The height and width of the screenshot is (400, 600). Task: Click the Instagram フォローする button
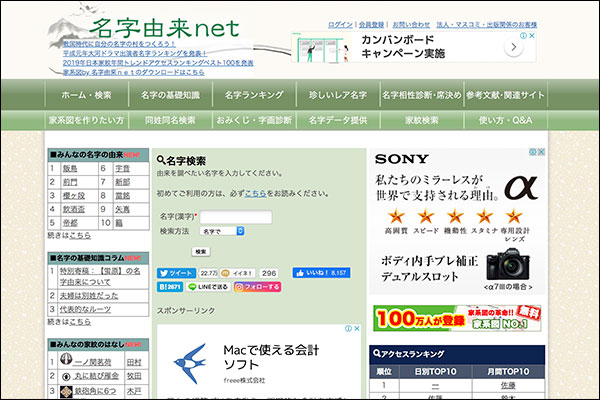click(258, 287)
